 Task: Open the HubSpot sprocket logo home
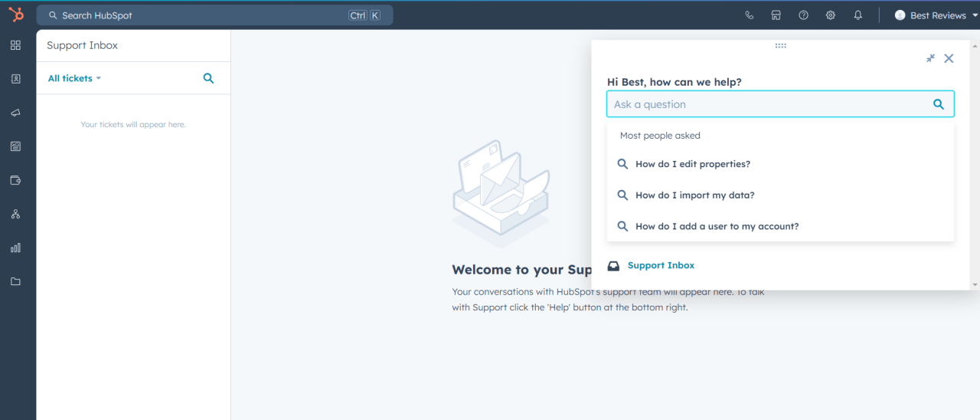click(x=16, y=15)
